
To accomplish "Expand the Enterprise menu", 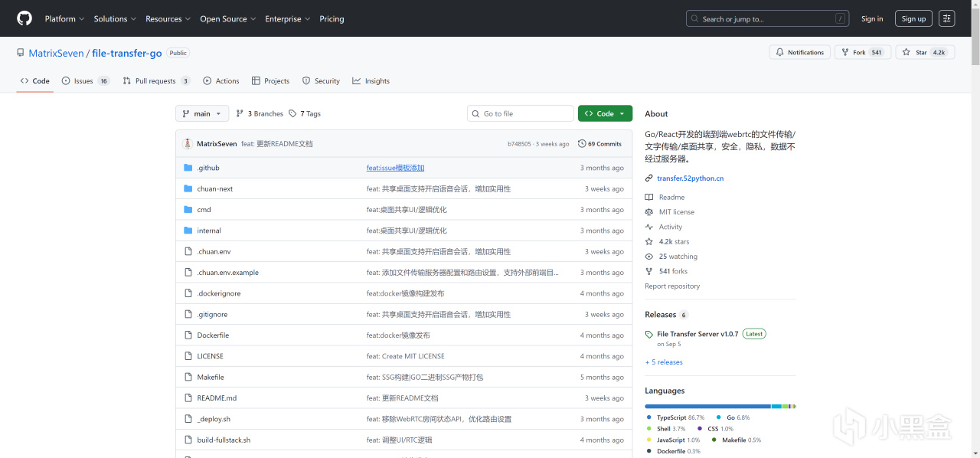I will 288,18.
